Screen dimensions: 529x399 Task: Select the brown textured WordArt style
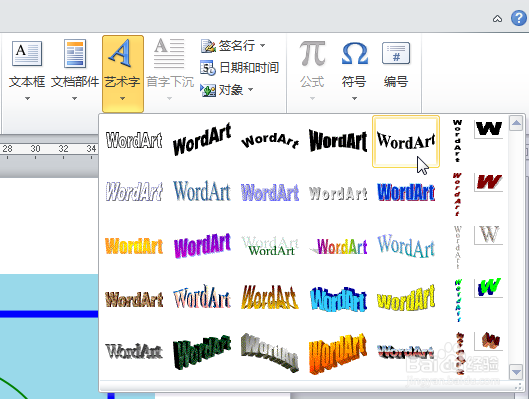[x=134, y=299]
